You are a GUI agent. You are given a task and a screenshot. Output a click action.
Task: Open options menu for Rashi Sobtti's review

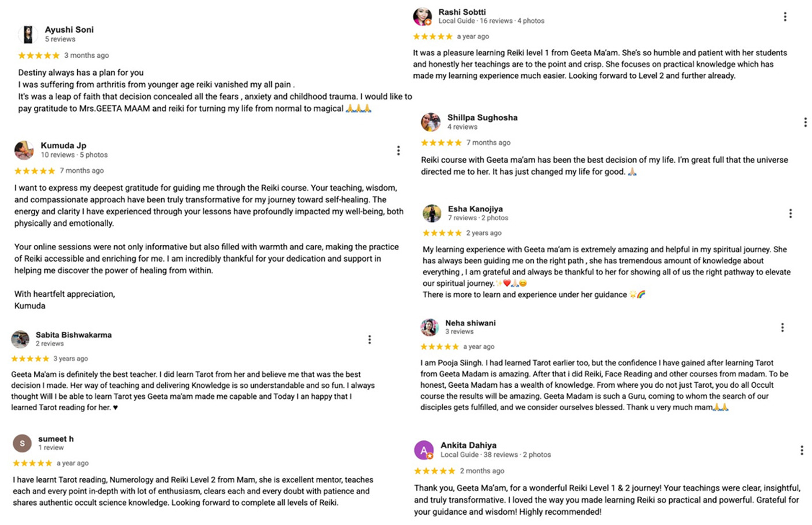pyautogui.click(x=785, y=17)
